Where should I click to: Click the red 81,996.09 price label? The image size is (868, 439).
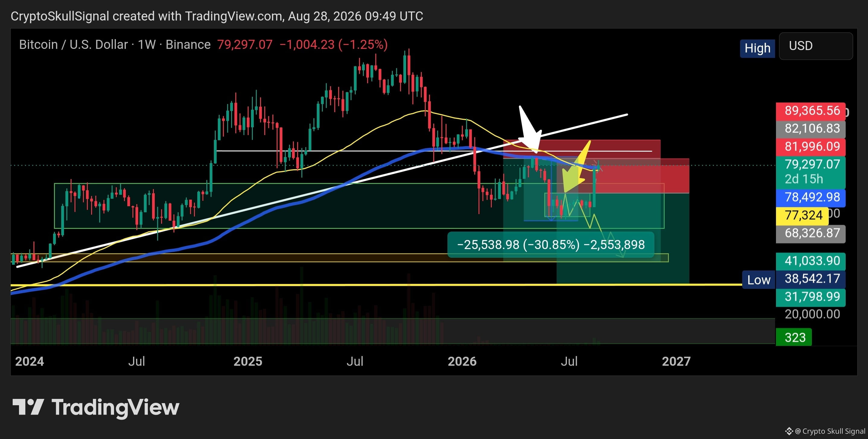coord(810,147)
